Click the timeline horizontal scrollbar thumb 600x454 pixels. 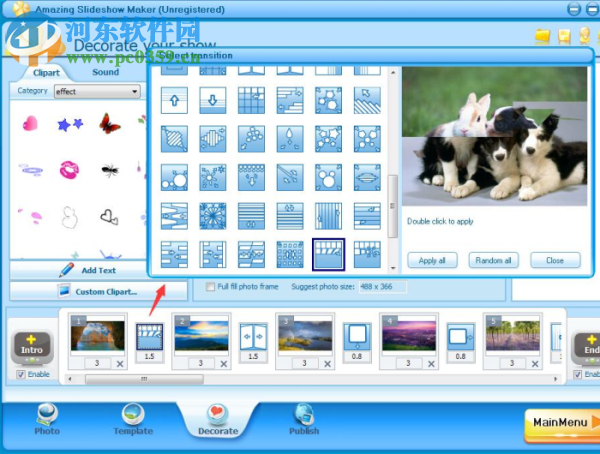point(144,379)
